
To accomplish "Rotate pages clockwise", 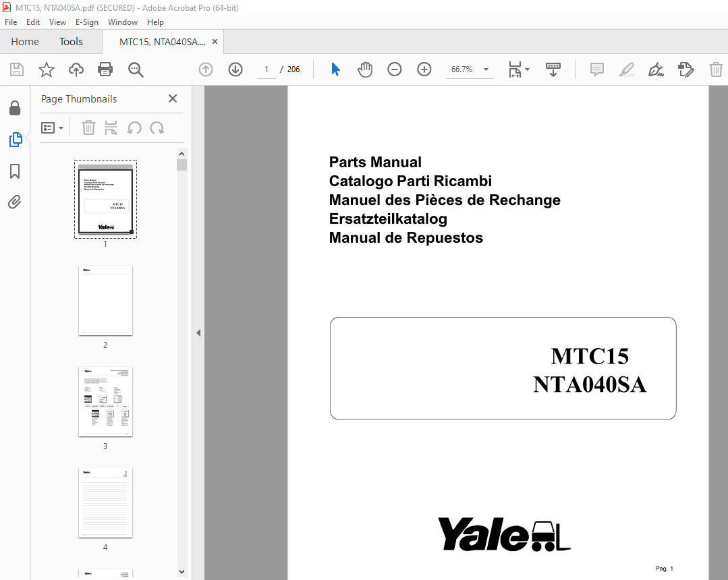I will [157, 127].
